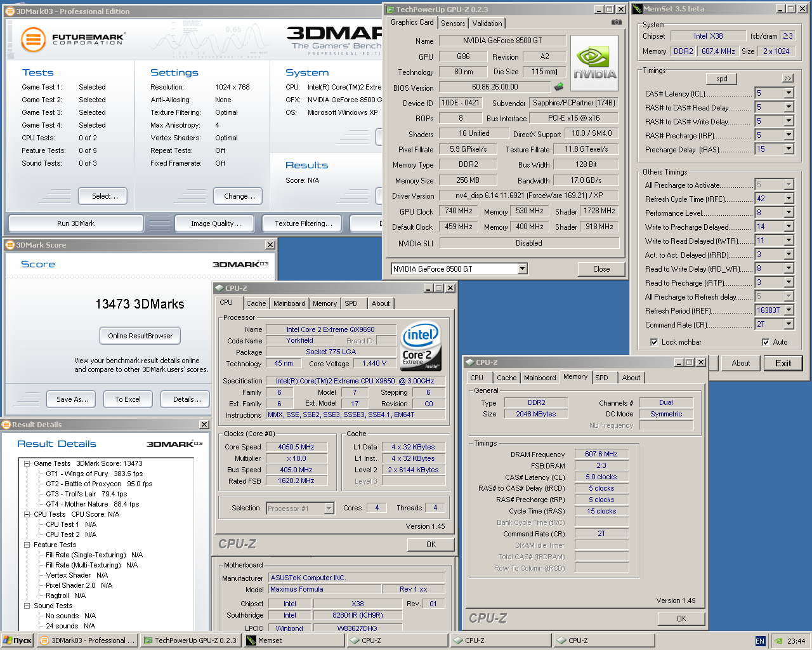Click the Image Quality... button

216,223
